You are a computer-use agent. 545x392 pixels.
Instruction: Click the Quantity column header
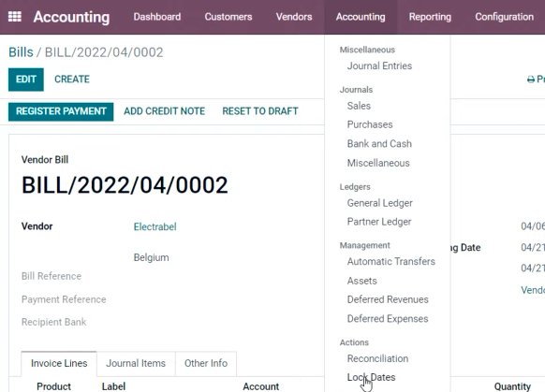(x=512, y=386)
